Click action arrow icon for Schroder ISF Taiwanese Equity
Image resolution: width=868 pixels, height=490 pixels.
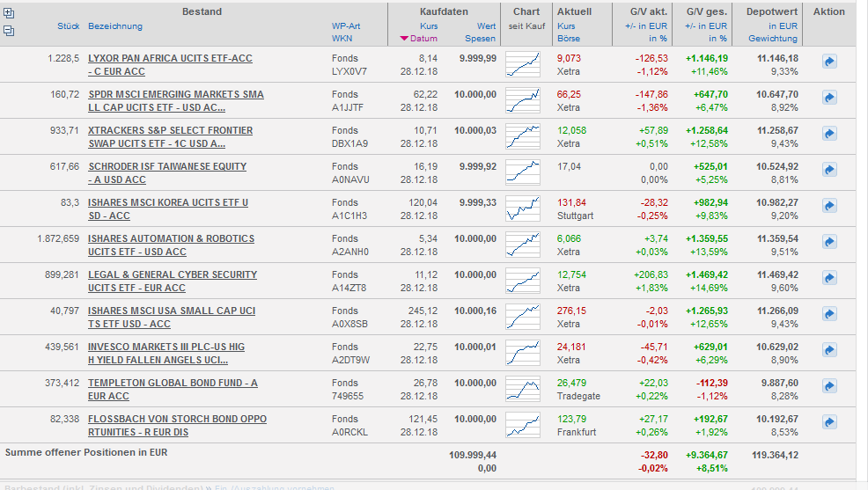click(829, 170)
